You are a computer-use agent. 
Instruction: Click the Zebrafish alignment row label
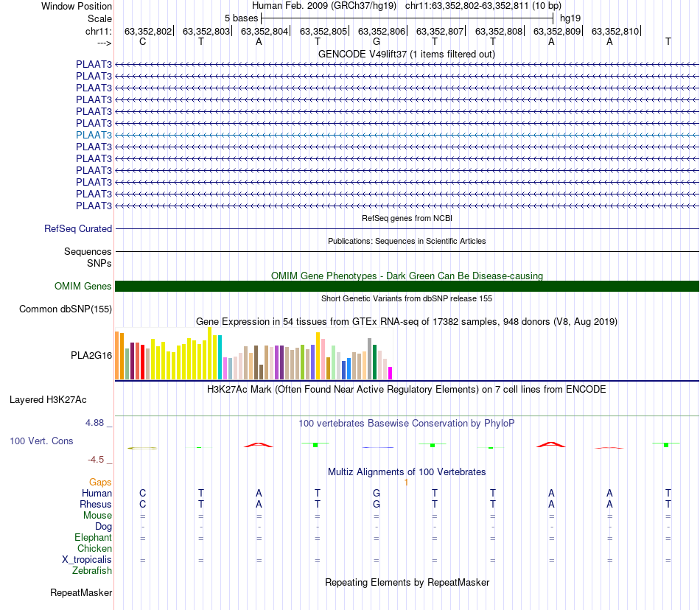[92, 570]
